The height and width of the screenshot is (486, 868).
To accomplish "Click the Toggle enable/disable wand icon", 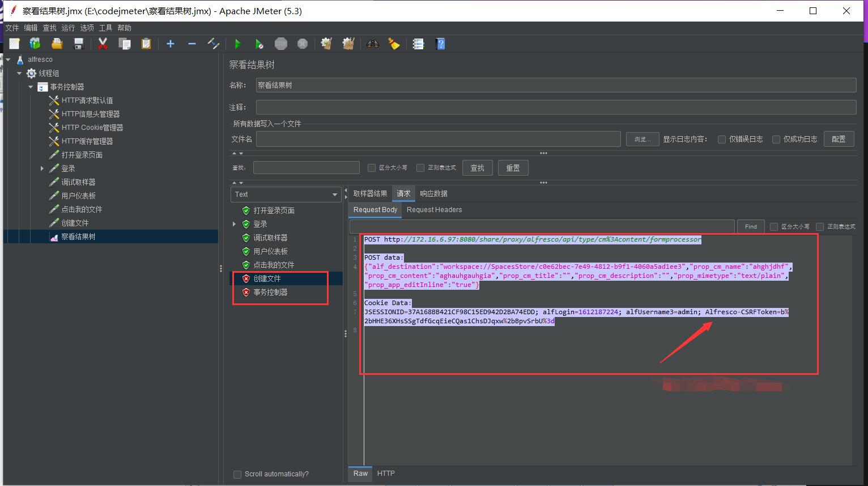I will (x=214, y=44).
